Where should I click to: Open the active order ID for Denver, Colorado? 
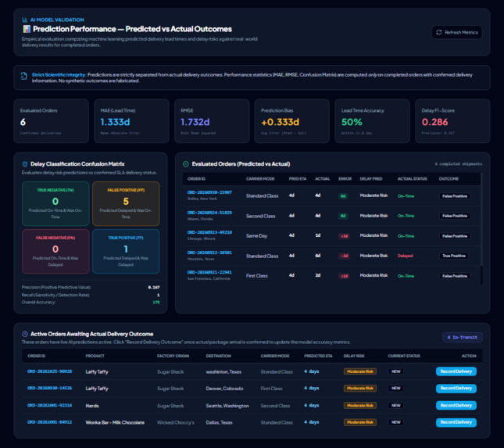pos(49,388)
